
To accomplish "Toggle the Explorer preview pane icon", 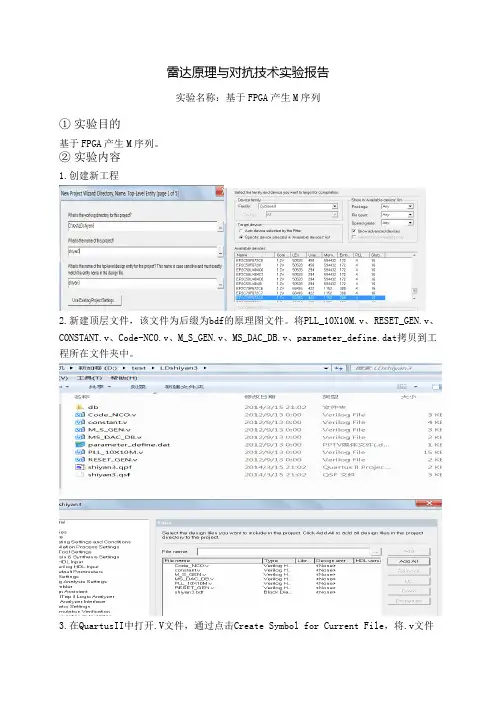I will (437, 386).
